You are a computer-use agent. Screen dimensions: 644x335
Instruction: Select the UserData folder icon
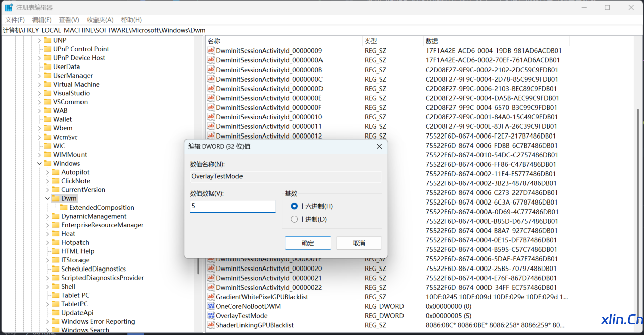48,66
